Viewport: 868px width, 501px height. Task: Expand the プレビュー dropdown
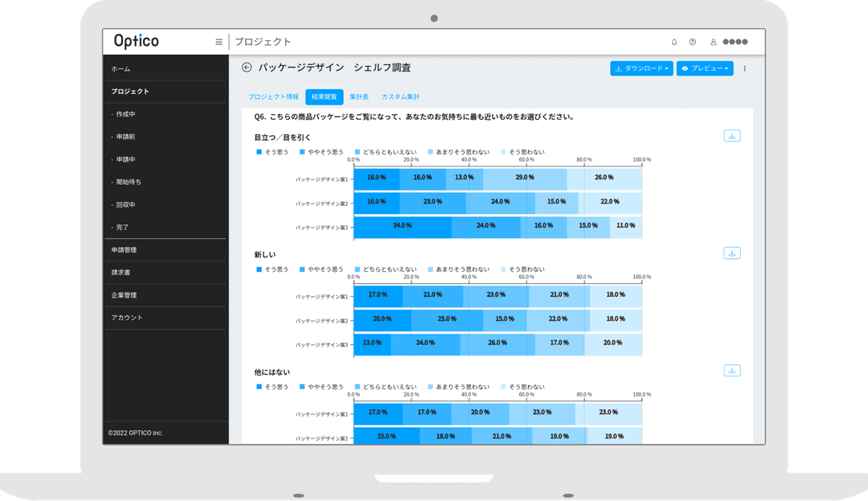click(704, 68)
